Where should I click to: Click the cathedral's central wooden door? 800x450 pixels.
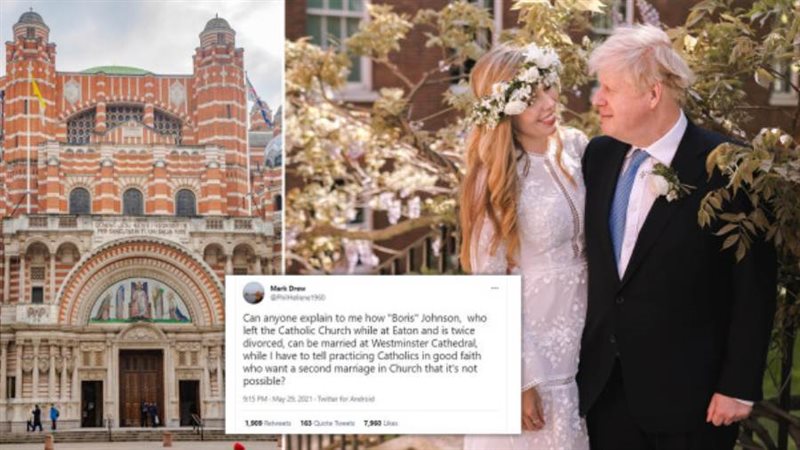point(141,388)
